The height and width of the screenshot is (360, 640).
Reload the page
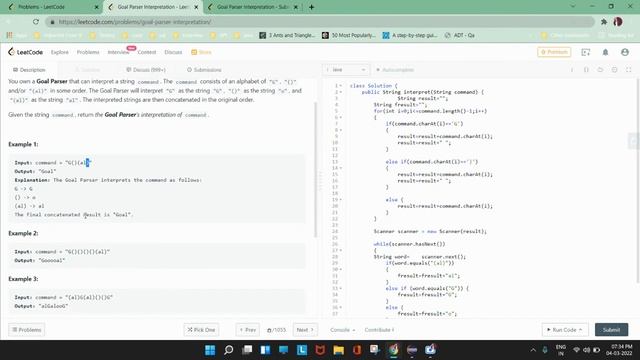[36, 22]
